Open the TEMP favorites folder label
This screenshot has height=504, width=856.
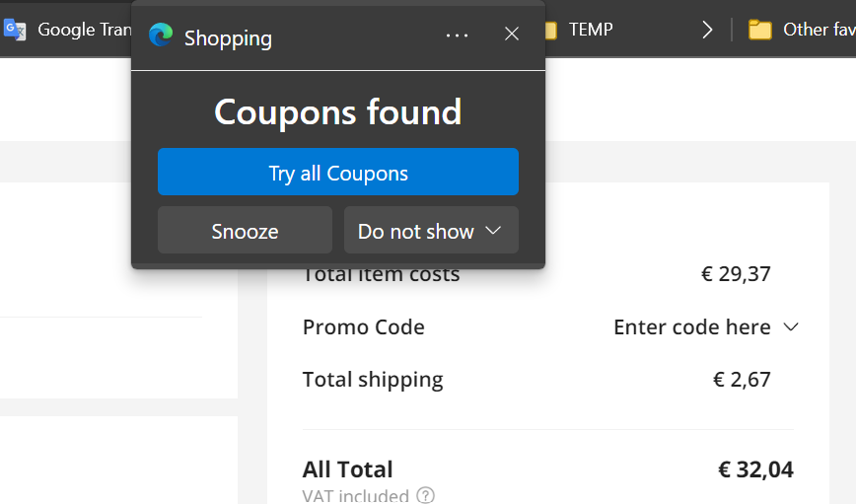pos(591,30)
